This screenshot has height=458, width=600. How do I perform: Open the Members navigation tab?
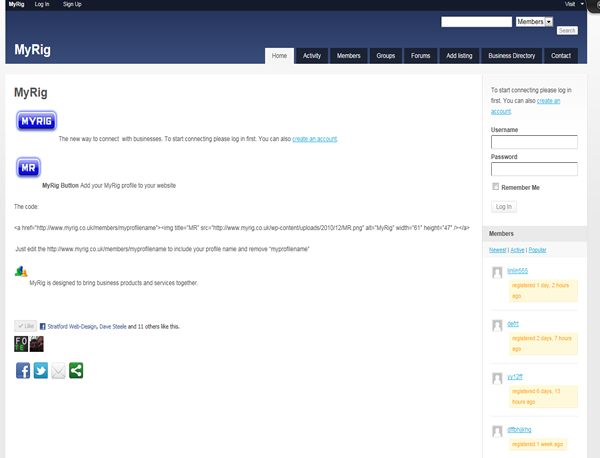click(349, 56)
